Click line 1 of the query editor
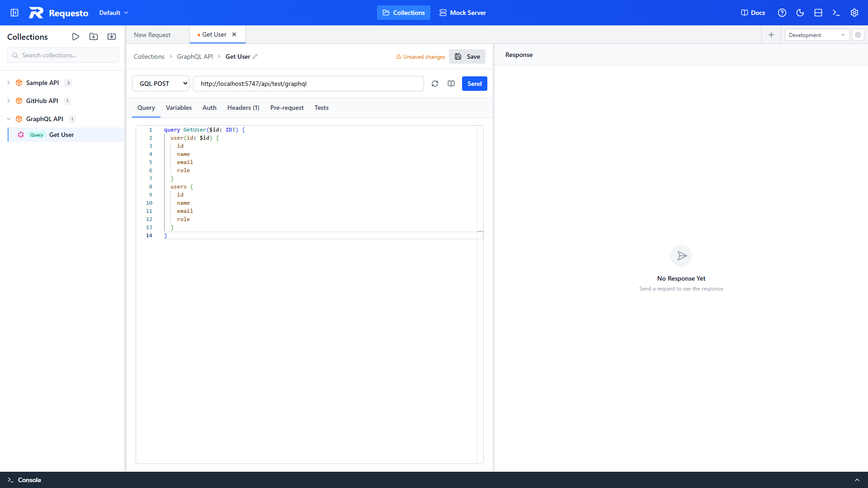This screenshot has height=488, width=868. click(320, 130)
